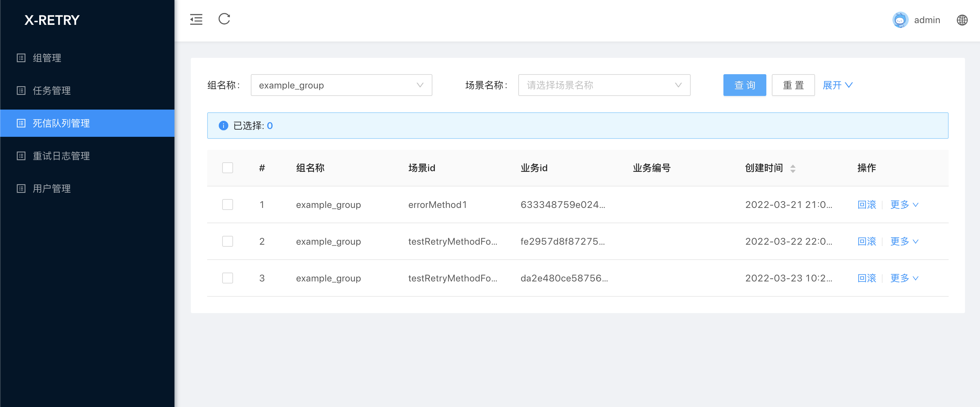
Task: Click 回滚 link for row 1
Action: click(x=866, y=205)
